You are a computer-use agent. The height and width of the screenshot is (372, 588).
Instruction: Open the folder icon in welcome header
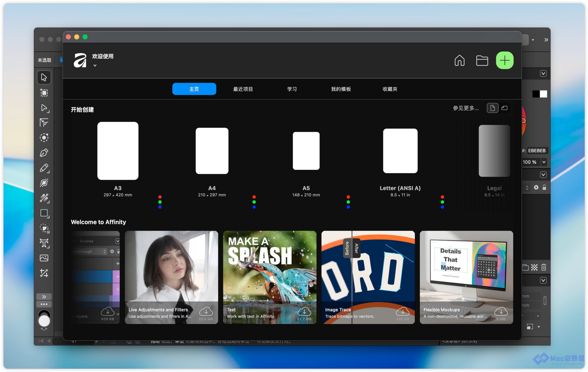click(x=482, y=61)
